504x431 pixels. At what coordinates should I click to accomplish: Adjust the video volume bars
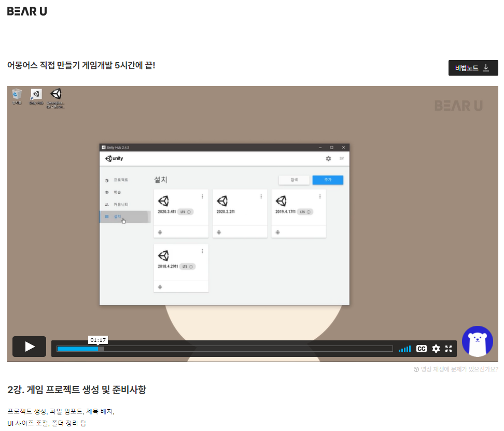(x=404, y=349)
